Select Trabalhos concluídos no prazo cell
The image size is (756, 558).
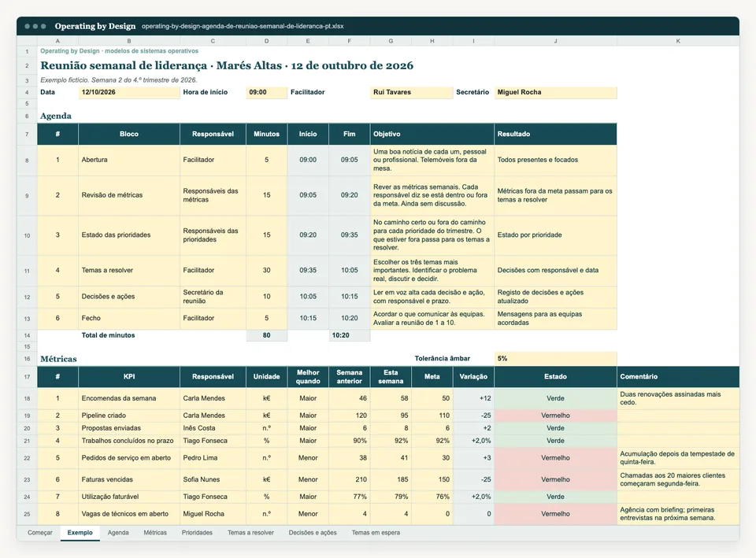pyautogui.click(x=129, y=441)
